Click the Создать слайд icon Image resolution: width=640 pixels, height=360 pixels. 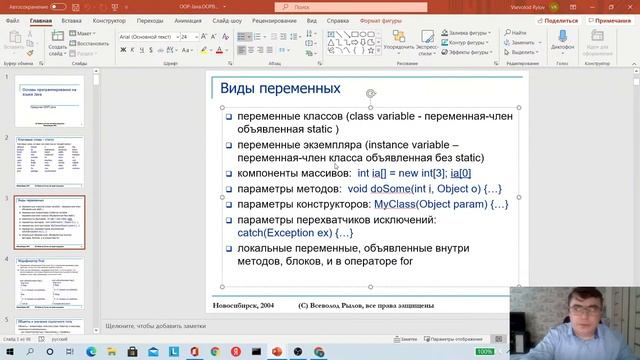click(58, 36)
